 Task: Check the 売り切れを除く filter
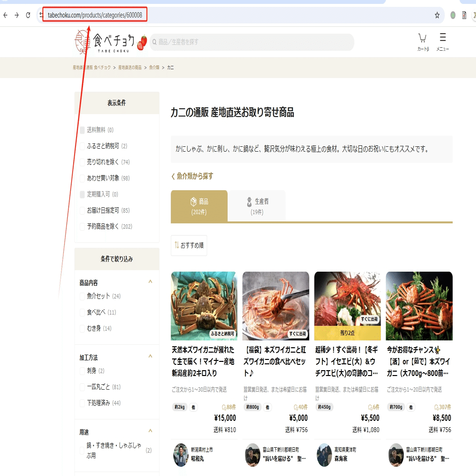(82, 162)
